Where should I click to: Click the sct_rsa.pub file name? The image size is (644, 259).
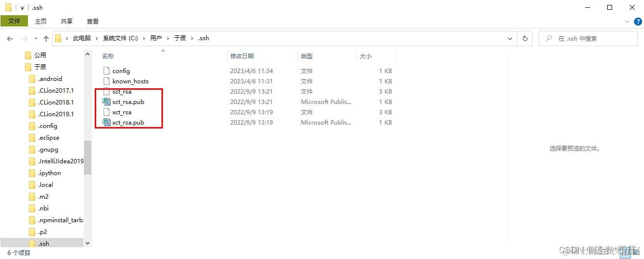pos(128,102)
